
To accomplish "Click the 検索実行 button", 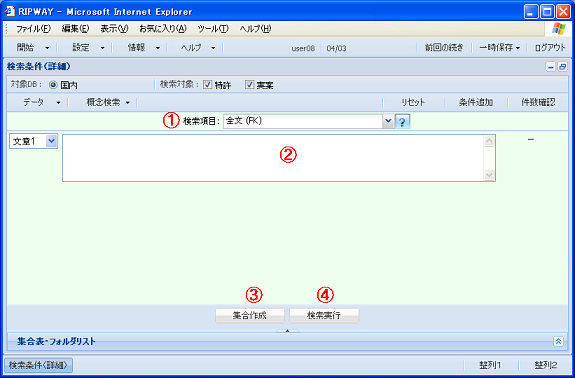I will click(x=324, y=315).
